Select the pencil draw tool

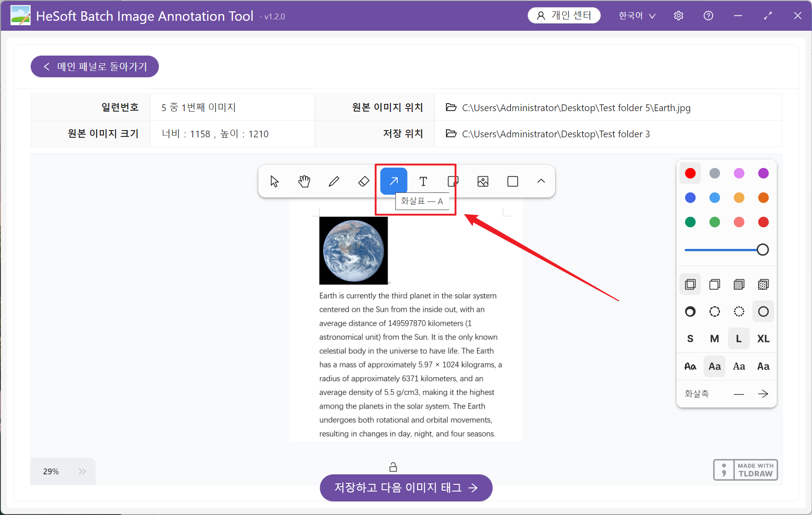334,181
